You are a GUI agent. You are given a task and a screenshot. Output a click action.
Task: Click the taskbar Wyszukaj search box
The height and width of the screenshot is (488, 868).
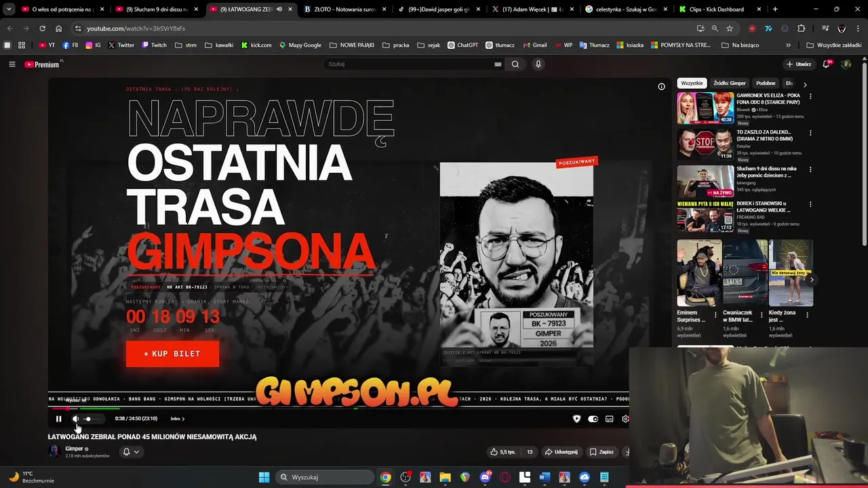coord(324,477)
